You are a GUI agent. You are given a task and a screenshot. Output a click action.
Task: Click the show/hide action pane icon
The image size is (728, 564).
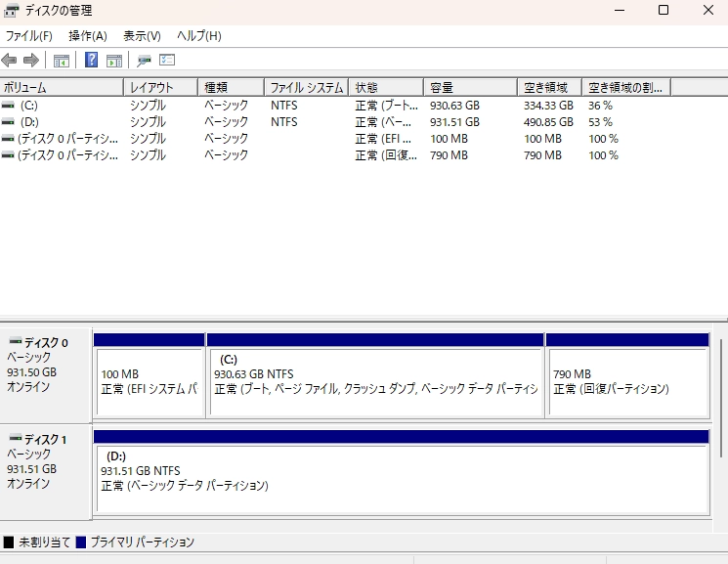[x=114, y=61]
